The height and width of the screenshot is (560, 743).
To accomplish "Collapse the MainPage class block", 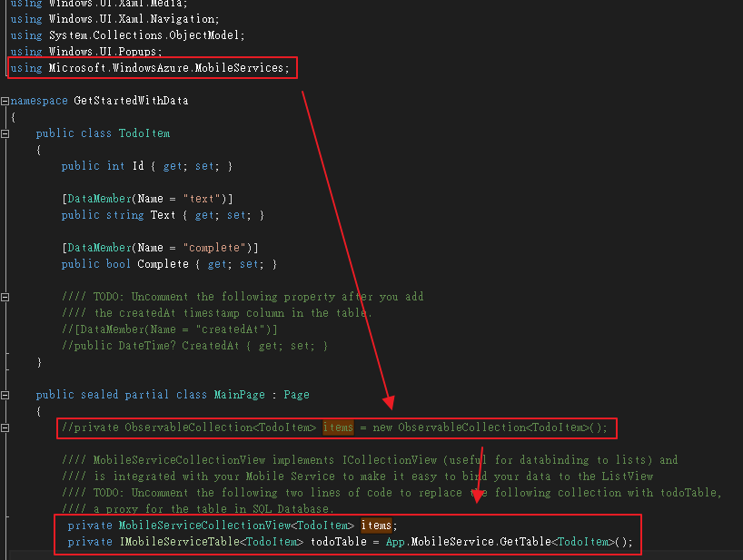I will (x=5, y=395).
